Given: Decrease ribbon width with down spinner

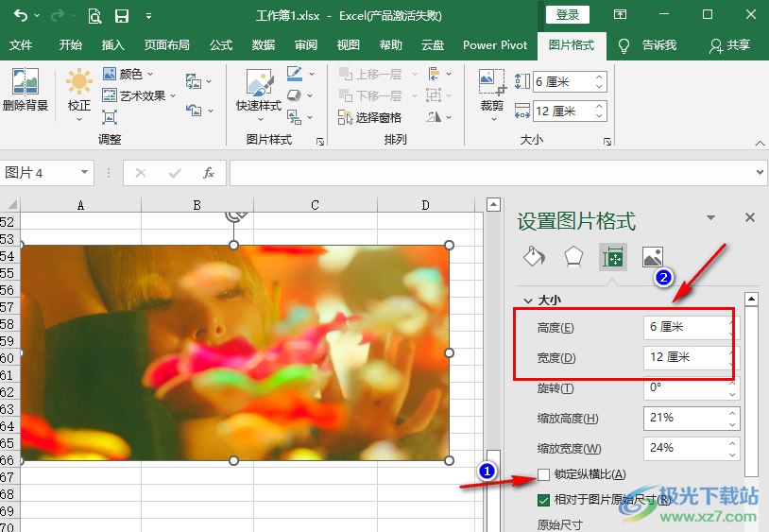Looking at the screenshot, I should click(x=599, y=115).
